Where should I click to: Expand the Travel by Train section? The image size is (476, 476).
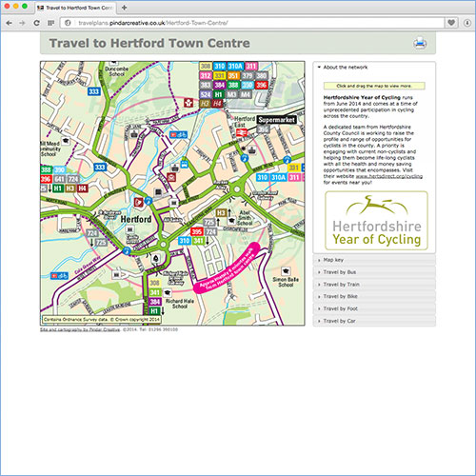[374, 285]
